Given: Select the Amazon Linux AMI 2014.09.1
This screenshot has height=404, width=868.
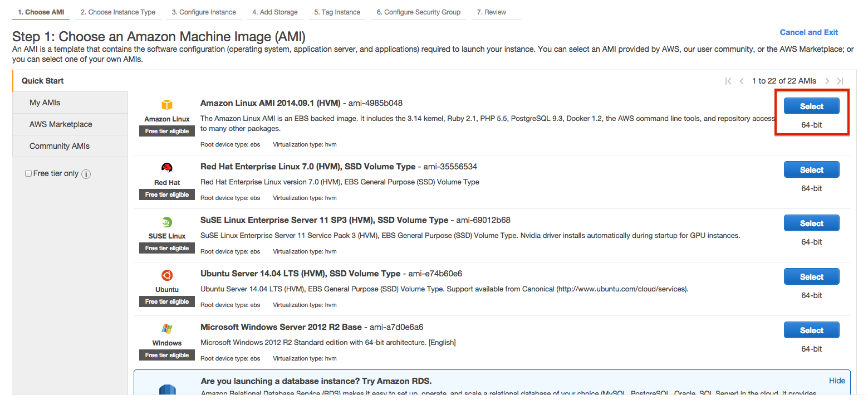Looking at the screenshot, I should tap(811, 106).
